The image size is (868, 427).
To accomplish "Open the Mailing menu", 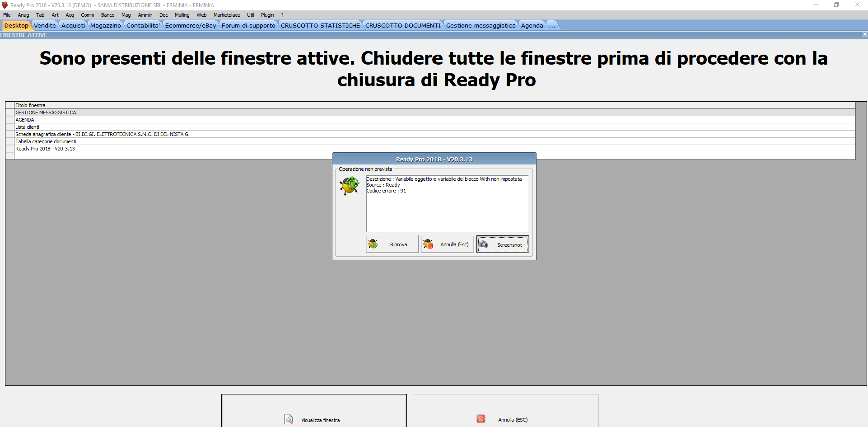I will [182, 15].
